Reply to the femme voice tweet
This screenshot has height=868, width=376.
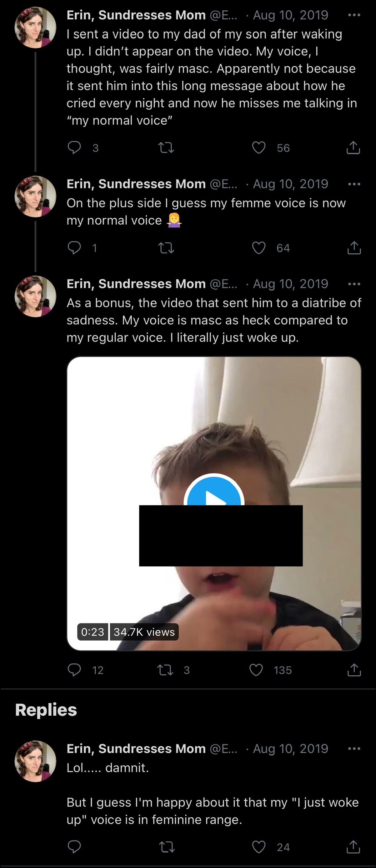coord(74,248)
